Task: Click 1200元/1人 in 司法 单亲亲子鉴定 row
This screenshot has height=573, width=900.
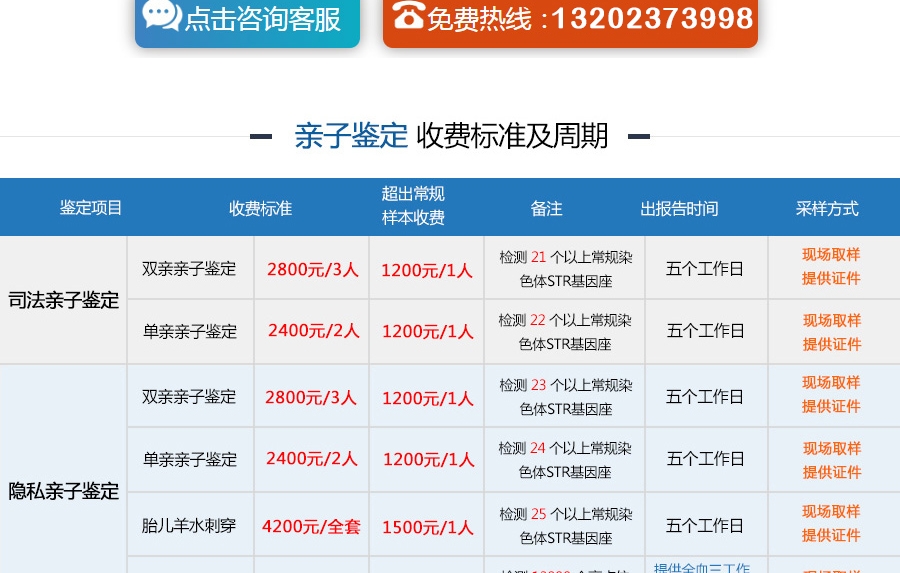Action: 428,331
